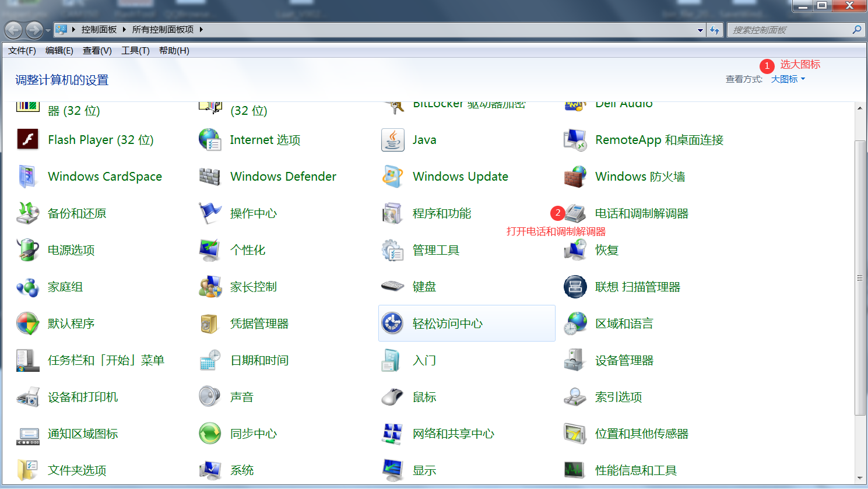This screenshot has height=489, width=868.
Task: Open the 凭据管理器 safe icon
Action: point(210,323)
